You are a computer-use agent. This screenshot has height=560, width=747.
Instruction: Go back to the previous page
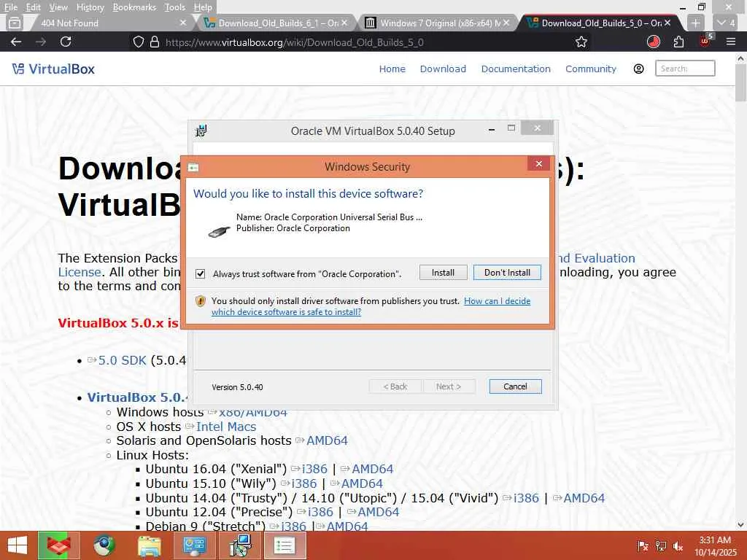(16, 42)
